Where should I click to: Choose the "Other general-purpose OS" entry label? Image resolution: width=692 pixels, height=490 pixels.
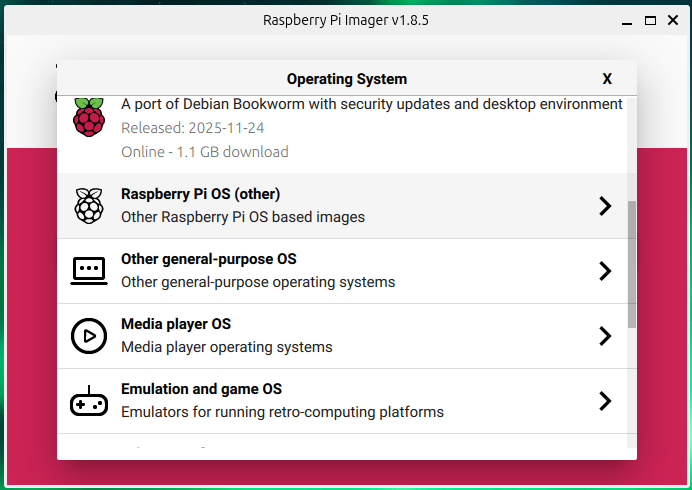pos(208,259)
